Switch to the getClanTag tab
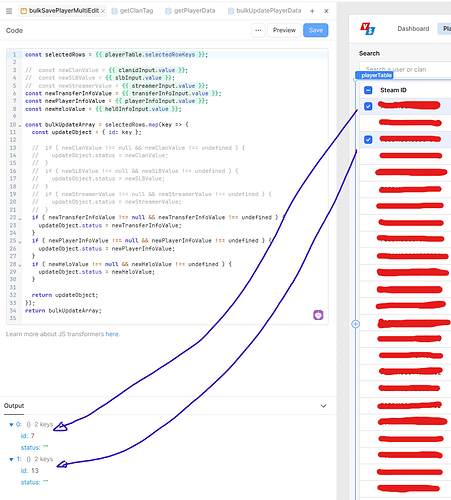451x500 pixels. click(132, 11)
